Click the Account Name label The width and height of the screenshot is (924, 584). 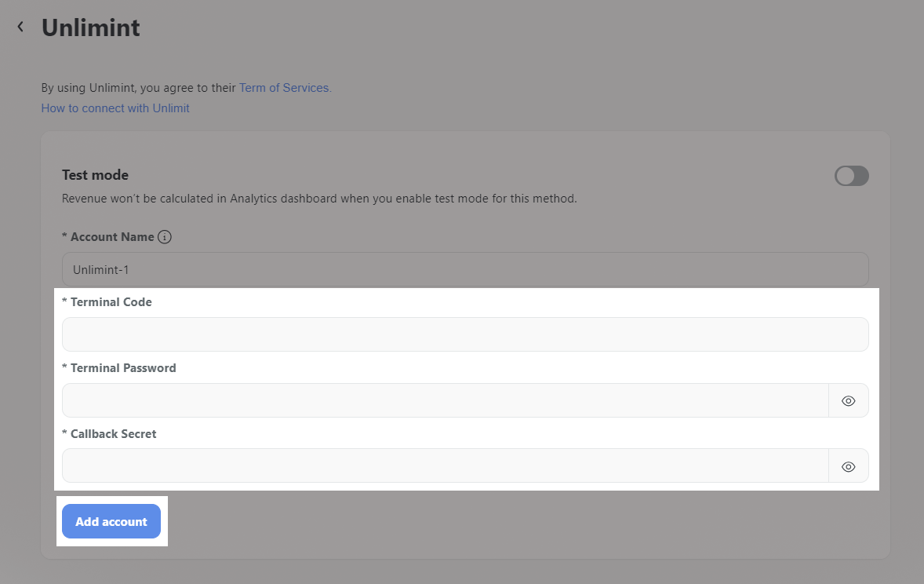107,236
